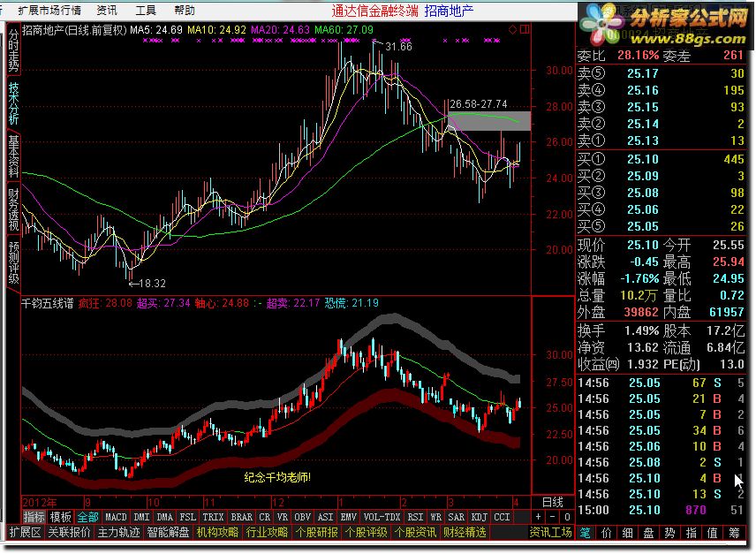This screenshot has height=554, width=756.
Task: Open the 主力轨迹 tab
Action: pos(118,532)
